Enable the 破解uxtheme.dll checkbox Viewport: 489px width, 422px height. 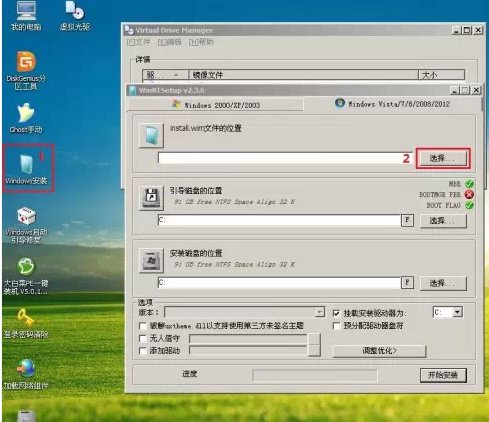point(143,326)
